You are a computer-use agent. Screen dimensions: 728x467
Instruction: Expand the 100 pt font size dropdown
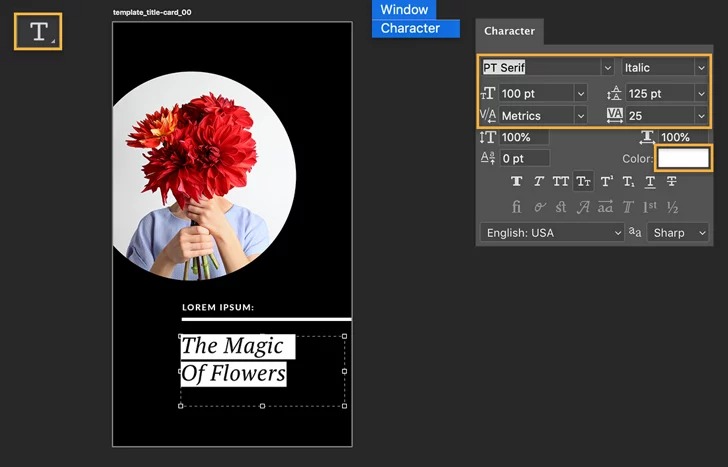[581, 93]
